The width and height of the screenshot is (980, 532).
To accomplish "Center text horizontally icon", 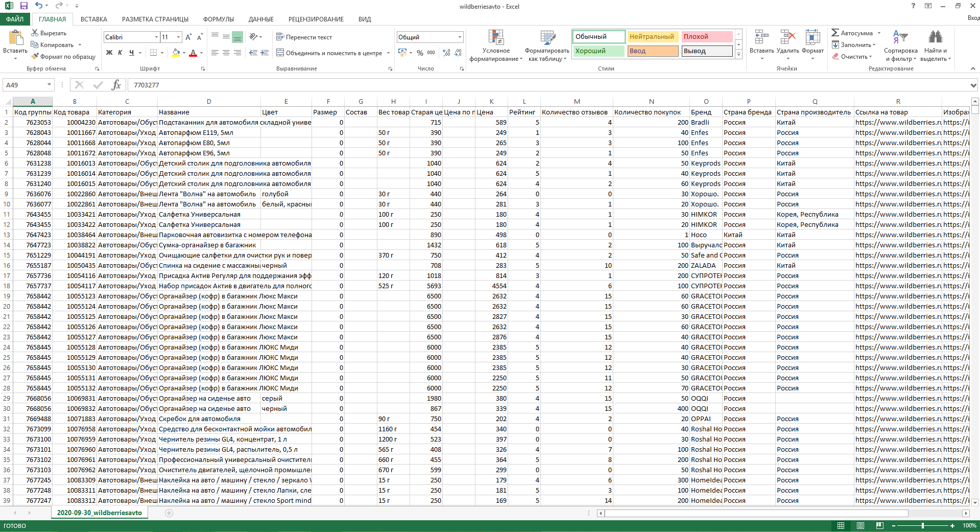I will (x=226, y=53).
